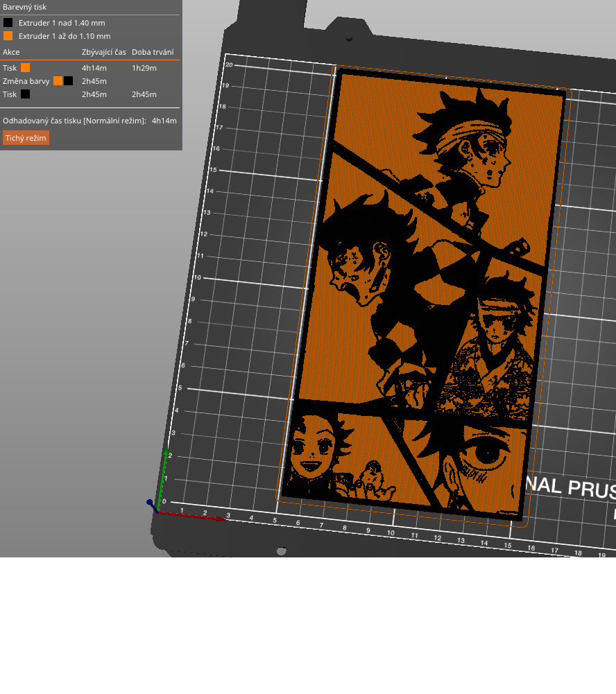Click the orange swatch in first Tisk row

click(25, 68)
